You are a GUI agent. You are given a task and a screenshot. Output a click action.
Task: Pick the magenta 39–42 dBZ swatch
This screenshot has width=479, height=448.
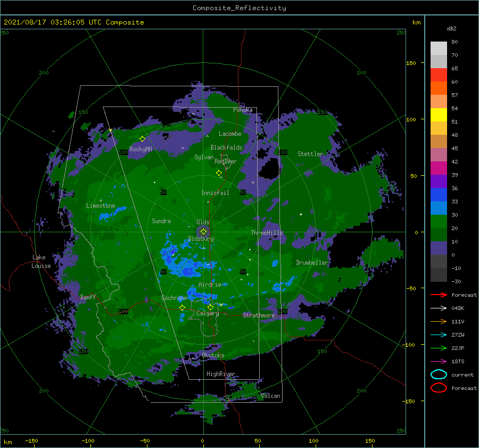[439, 168]
